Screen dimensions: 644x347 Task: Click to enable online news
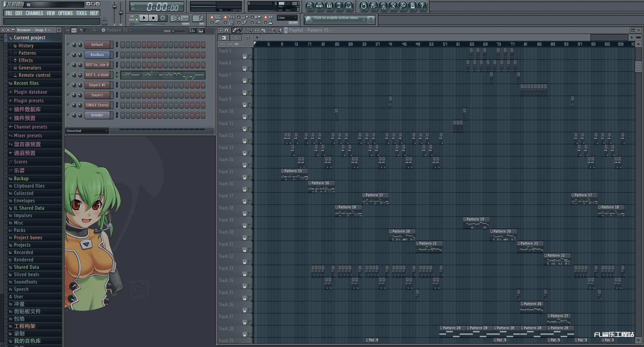pos(335,18)
